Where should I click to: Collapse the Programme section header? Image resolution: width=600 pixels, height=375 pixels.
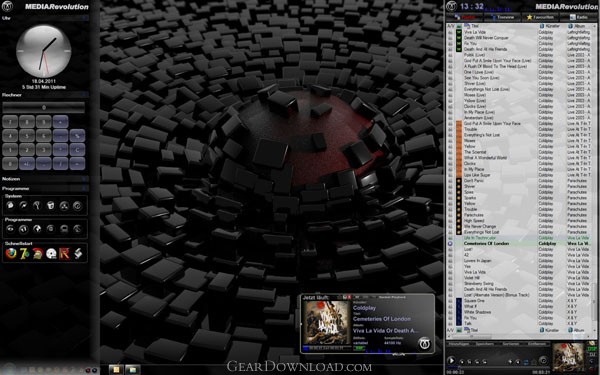[45, 188]
